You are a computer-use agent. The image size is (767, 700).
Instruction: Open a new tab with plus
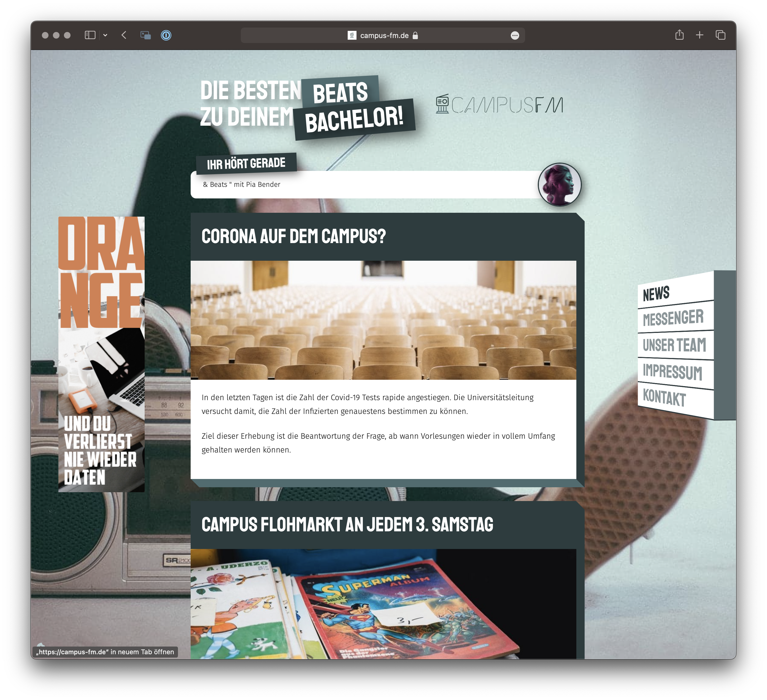(700, 35)
